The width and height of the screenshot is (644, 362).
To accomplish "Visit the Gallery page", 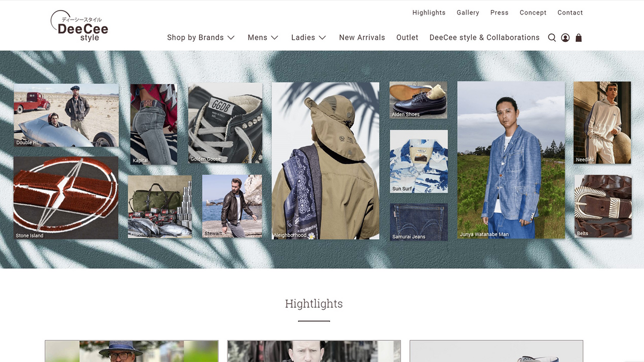I will click(468, 13).
